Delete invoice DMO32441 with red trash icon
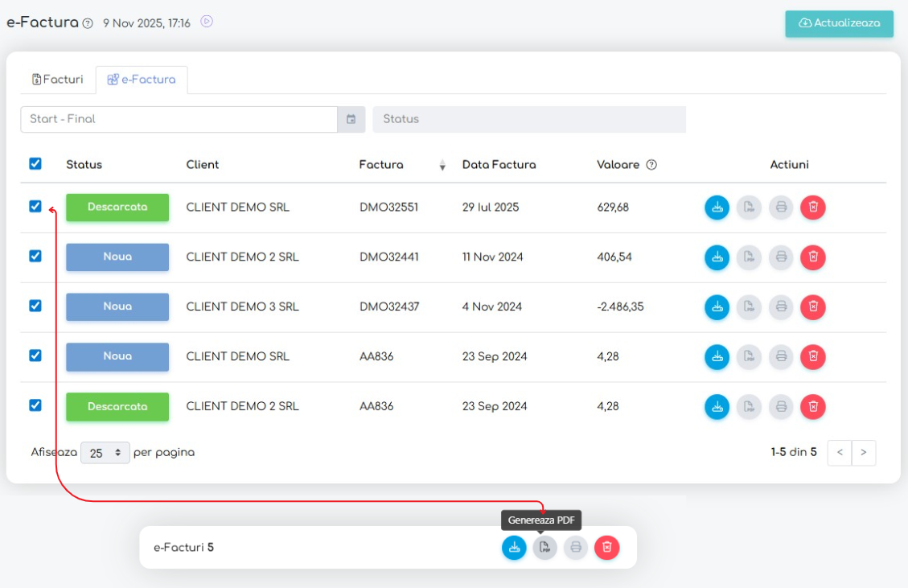Viewport: 908px width, 588px height. click(812, 257)
